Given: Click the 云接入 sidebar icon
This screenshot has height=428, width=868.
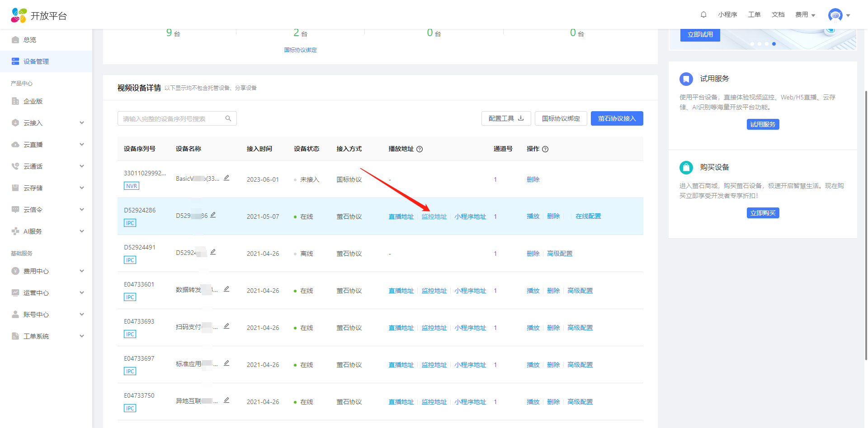Looking at the screenshot, I should click(x=15, y=123).
